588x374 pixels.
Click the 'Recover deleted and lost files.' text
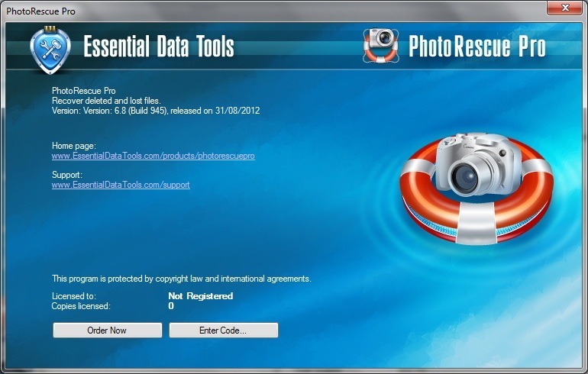coord(106,101)
